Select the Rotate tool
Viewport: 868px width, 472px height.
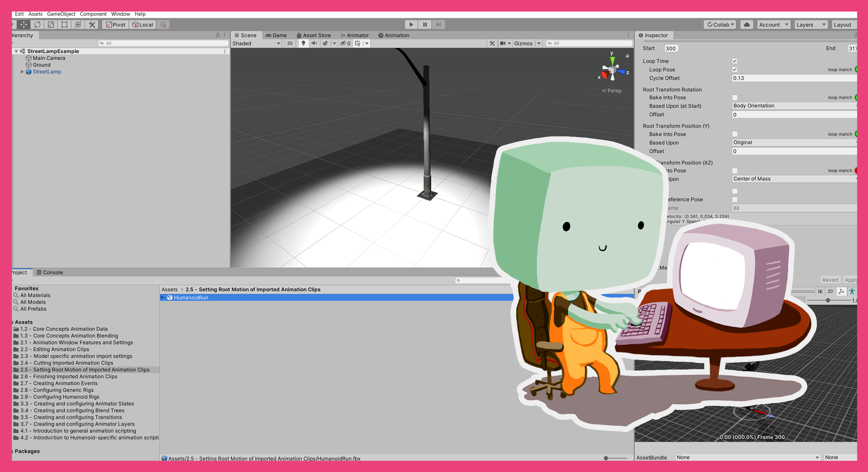tap(37, 24)
